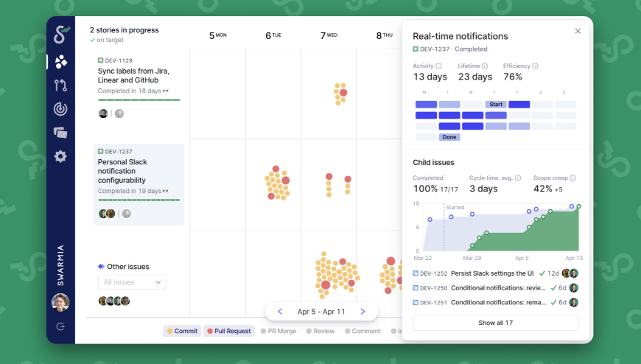Toggle the Comment legend filter

(x=362, y=331)
